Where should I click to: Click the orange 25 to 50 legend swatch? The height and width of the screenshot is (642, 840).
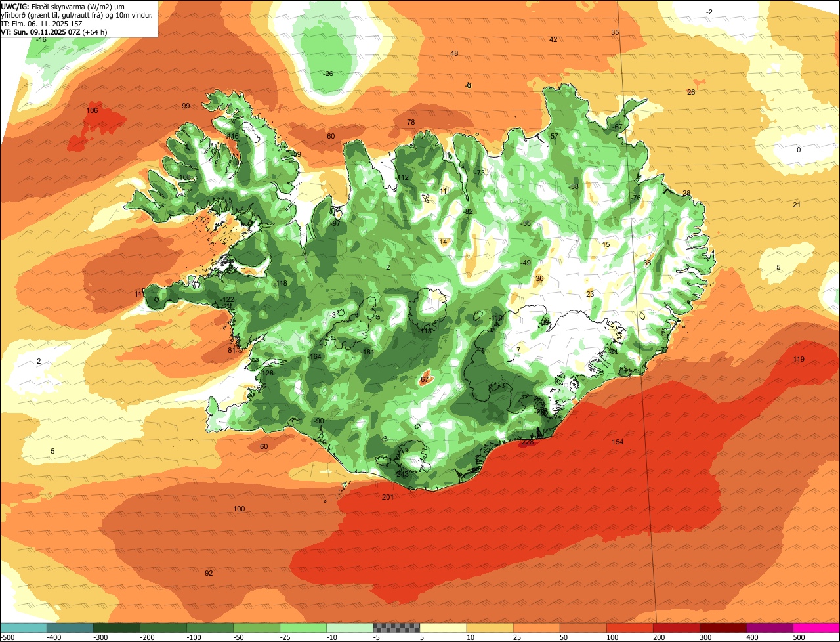click(536, 628)
